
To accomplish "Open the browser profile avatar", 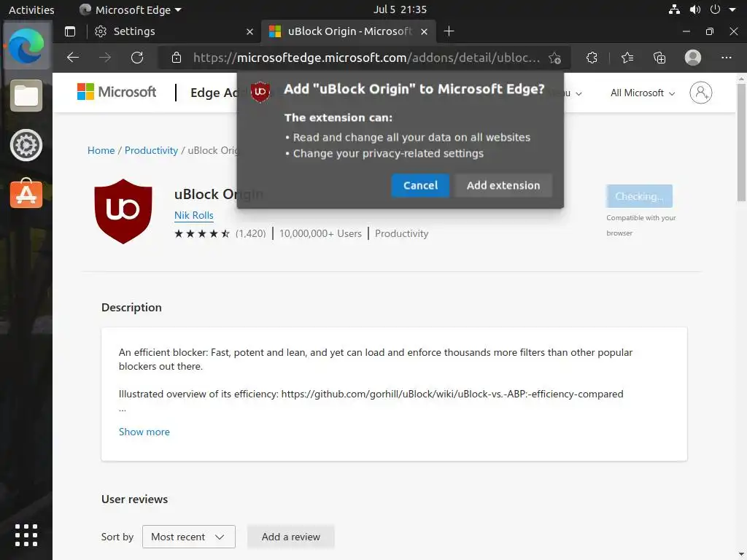I will (693, 58).
